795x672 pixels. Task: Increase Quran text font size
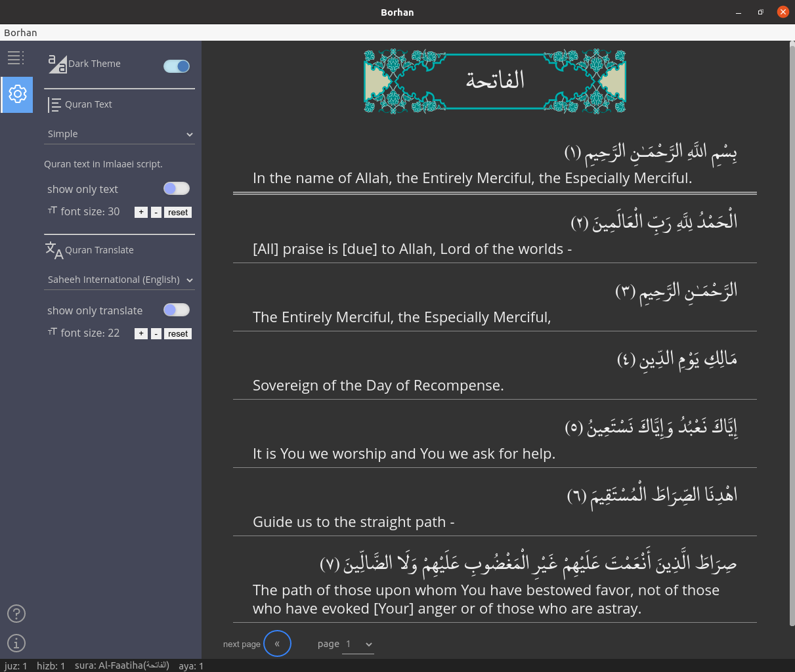[141, 213]
